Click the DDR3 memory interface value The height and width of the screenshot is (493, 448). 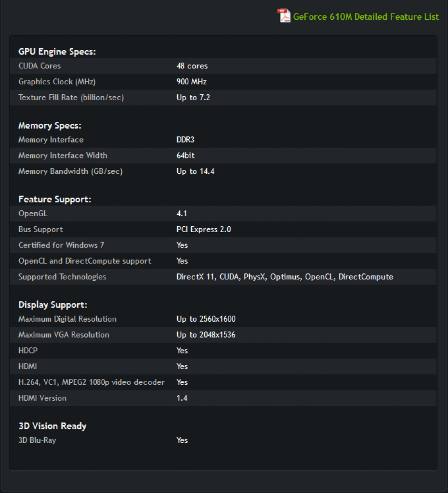185,140
